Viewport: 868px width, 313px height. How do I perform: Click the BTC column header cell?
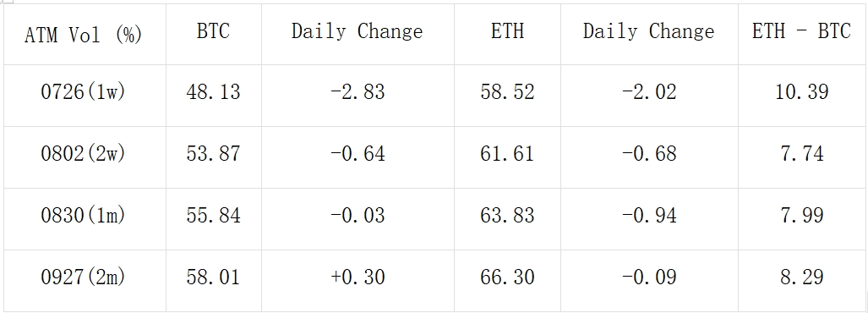pyautogui.click(x=214, y=35)
